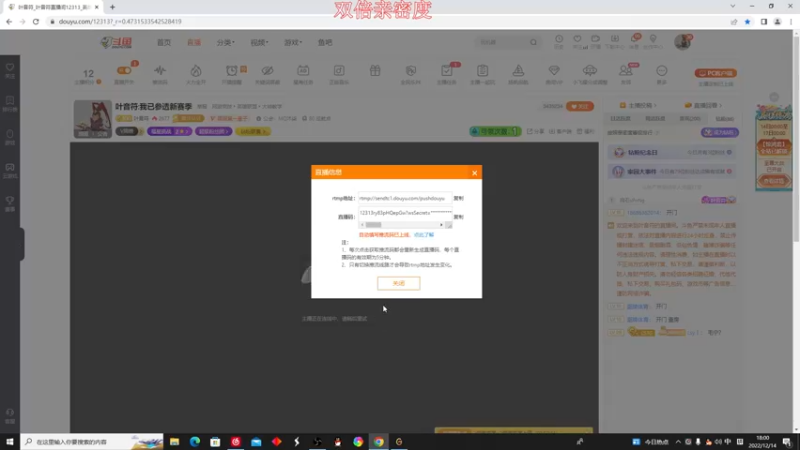800x450 pixels.
Task: Open the user avatar in header
Action: tap(682, 42)
